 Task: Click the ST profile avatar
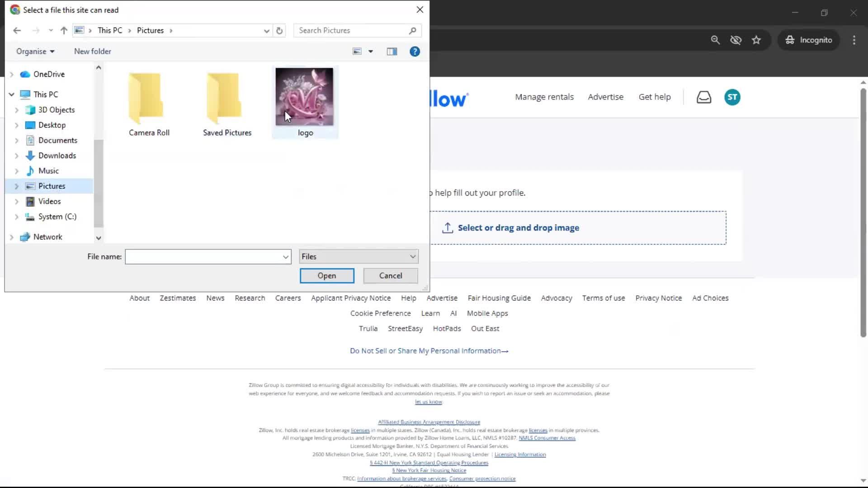732,97
